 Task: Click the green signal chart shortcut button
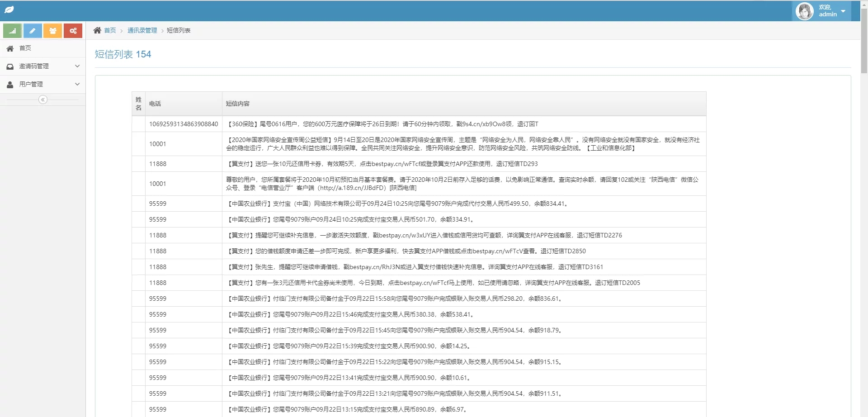click(x=13, y=31)
